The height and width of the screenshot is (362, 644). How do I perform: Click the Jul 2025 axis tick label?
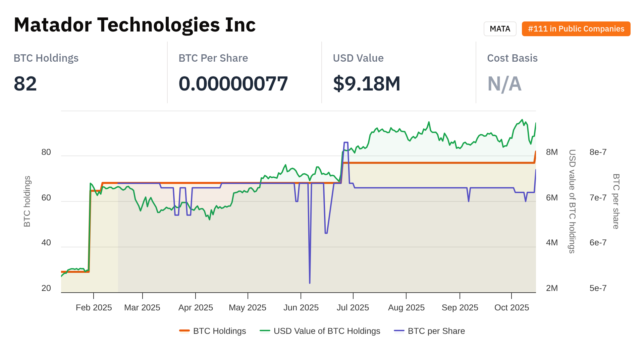pyautogui.click(x=353, y=307)
